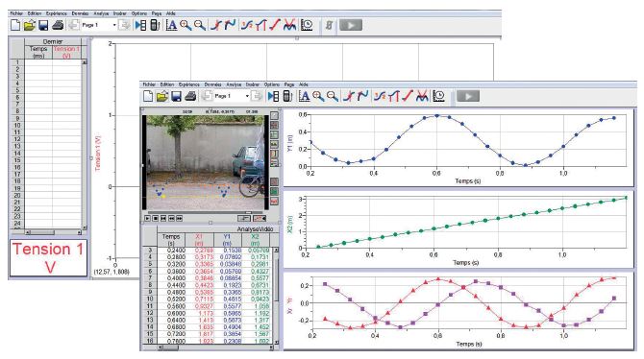Play the video in the movie player
Screen dimensions: 644x359
tap(147, 219)
